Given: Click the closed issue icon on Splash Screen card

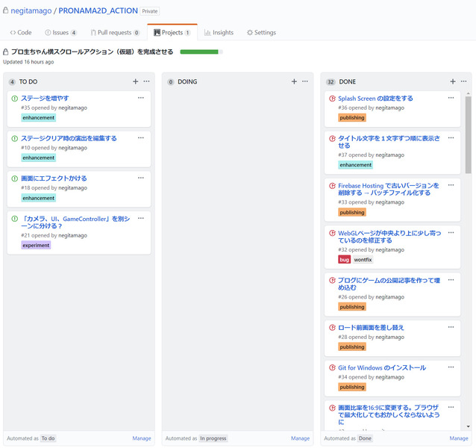Looking at the screenshot, I should click(333, 99).
